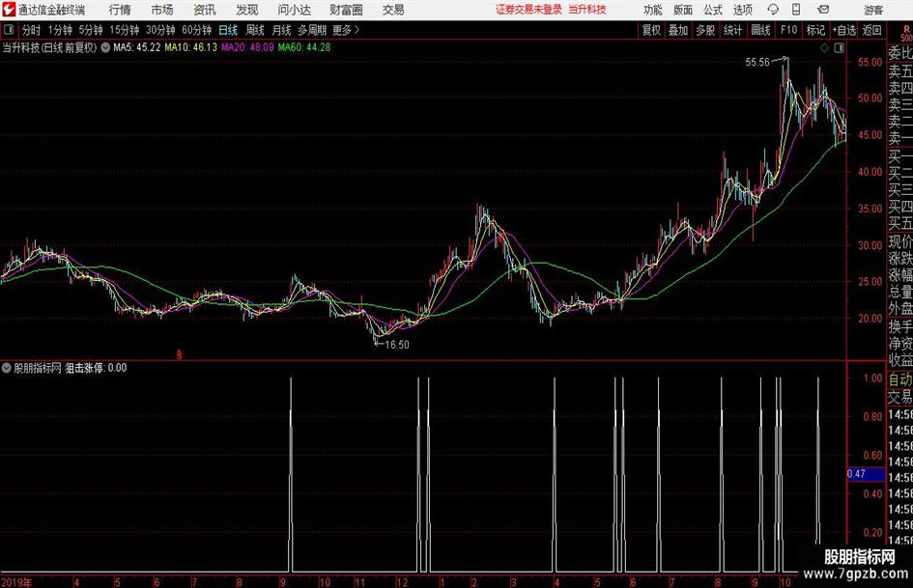913x588 pixels.
Task: Click 狙击涨停: 0.00 indicator label
Action: 96,368
